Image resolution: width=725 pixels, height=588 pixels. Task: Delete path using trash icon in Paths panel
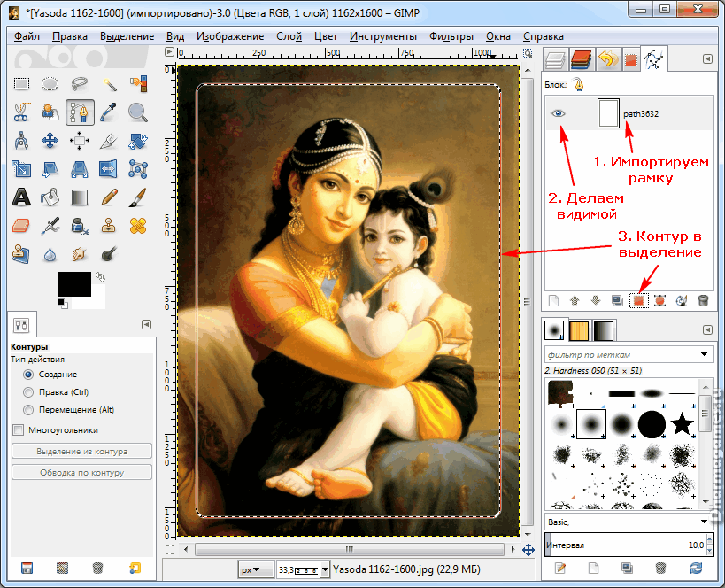tap(703, 301)
